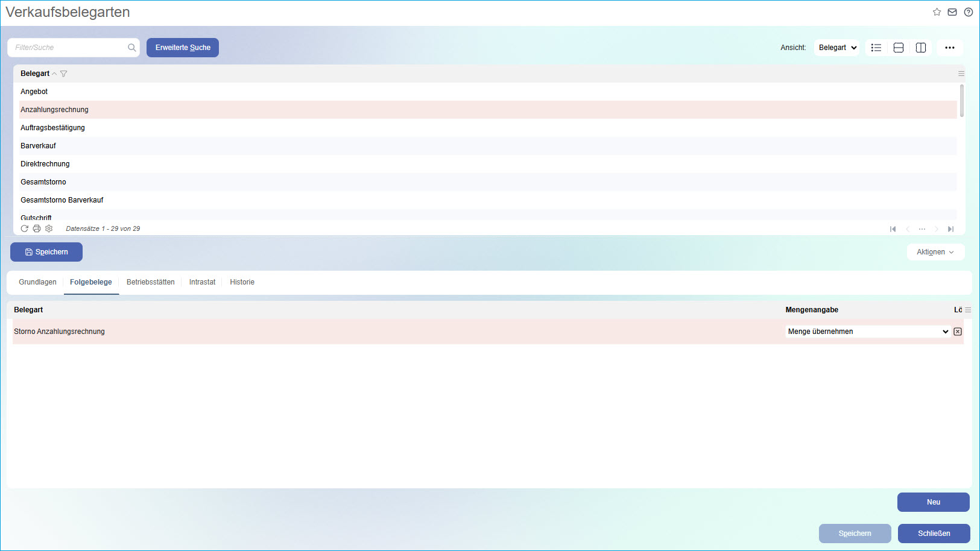Screen dimensions: 980x551
Task: Click the Neu button
Action: 934,502
